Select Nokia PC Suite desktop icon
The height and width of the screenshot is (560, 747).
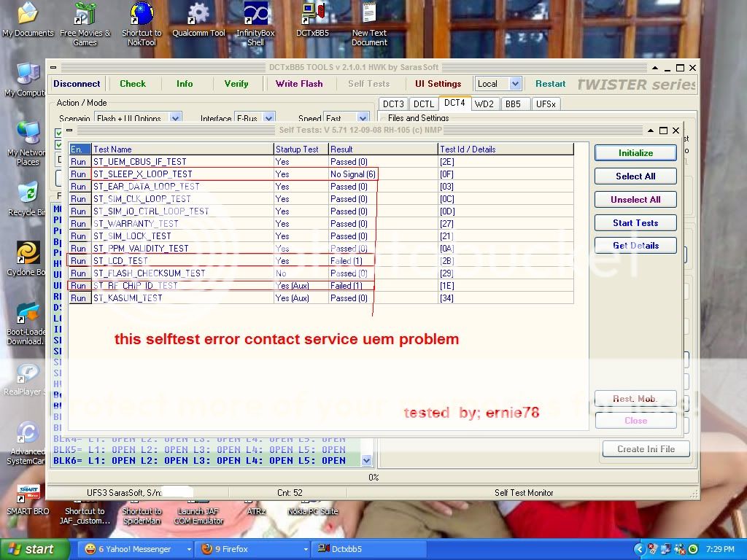312,508
